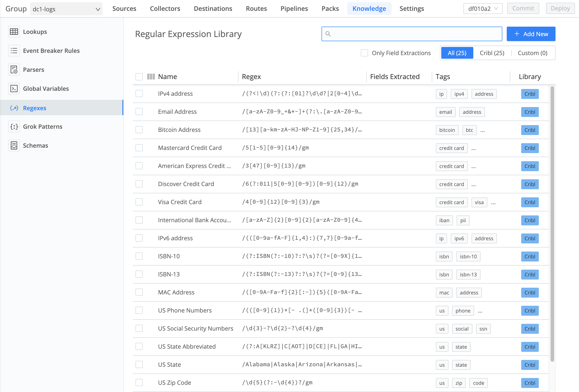Open the df010a2 version dropdown

click(483, 9)
